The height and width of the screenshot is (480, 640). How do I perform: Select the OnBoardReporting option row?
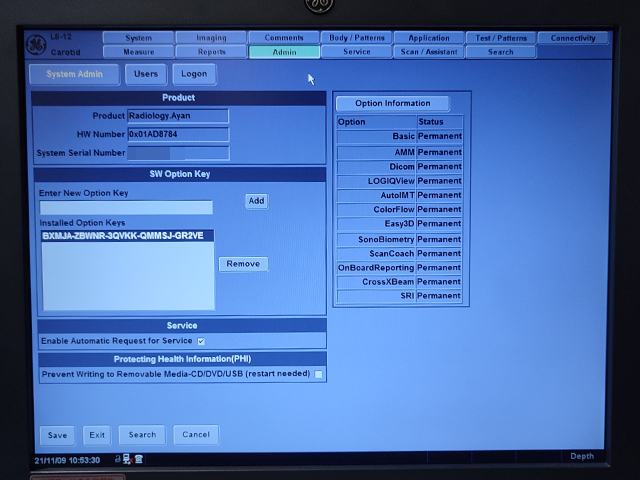click(400, 268)
